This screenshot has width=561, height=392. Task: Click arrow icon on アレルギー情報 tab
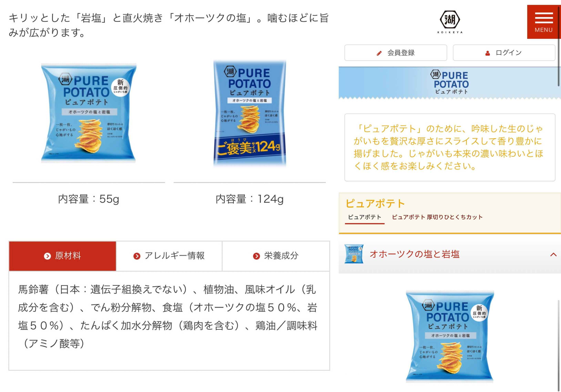pyautogui.click(x=137, y=256)
